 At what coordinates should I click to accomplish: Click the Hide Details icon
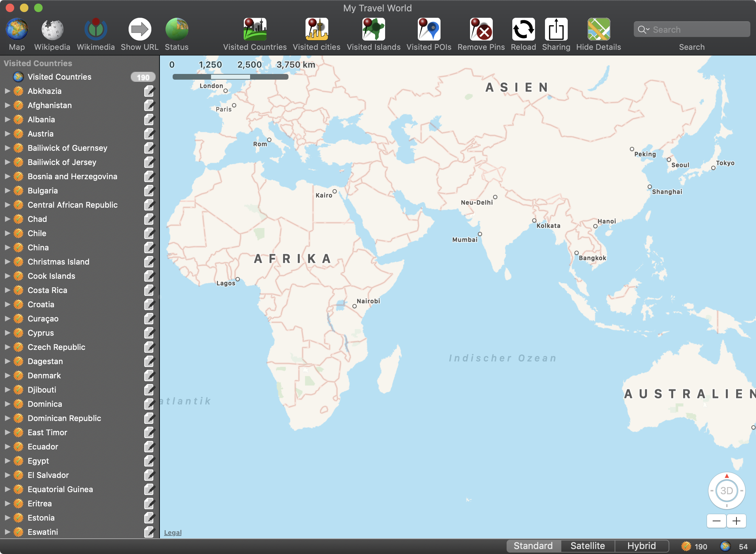click(x=599, y=30)
